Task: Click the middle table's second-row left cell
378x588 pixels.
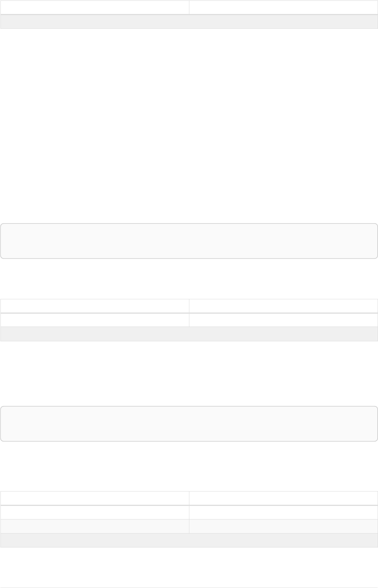Action: (94, 320)
